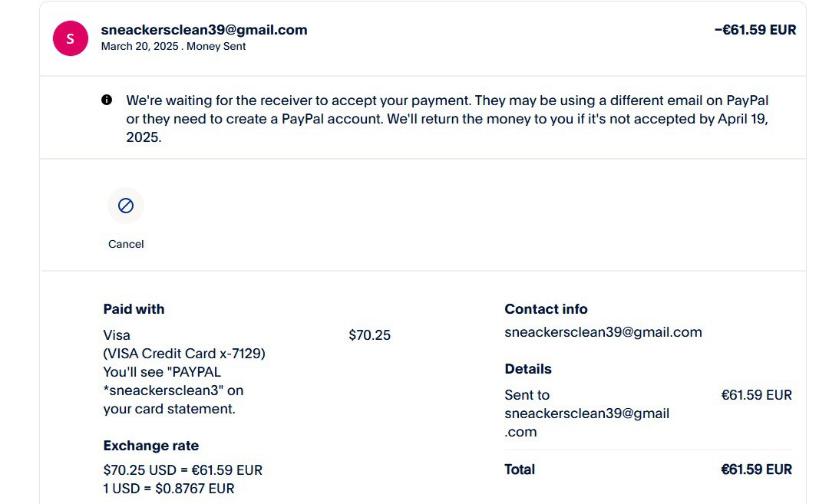Select the $70.25 USD = €61.59 EUR conversion line

(x=183, y=470)
